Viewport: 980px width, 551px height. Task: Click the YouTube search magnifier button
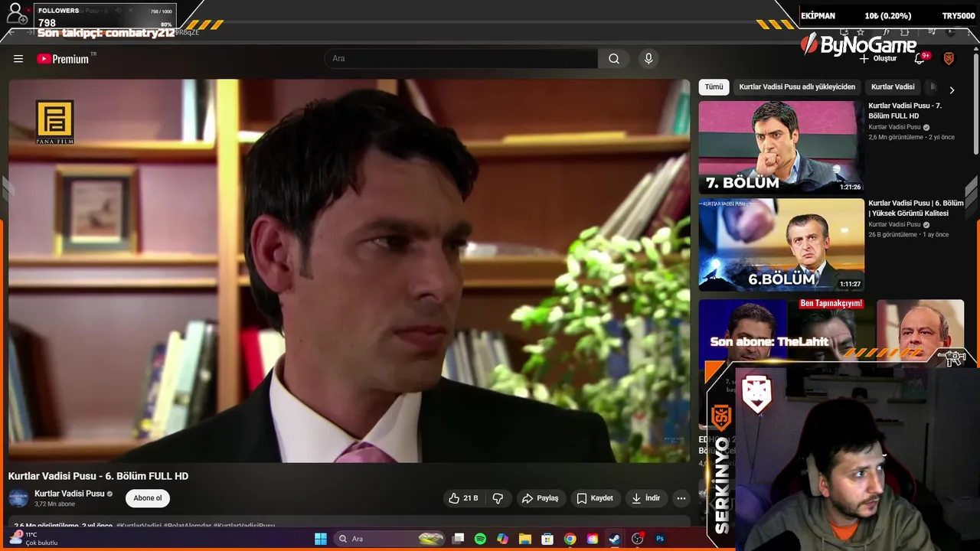pos(614,59)
